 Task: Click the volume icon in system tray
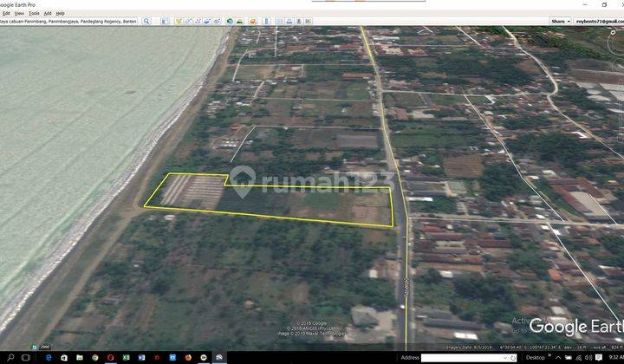pyautogui.click(x=588, y=358)
